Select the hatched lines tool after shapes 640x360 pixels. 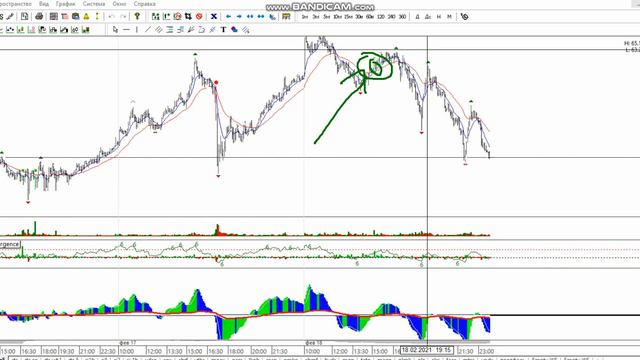[245, 30]
